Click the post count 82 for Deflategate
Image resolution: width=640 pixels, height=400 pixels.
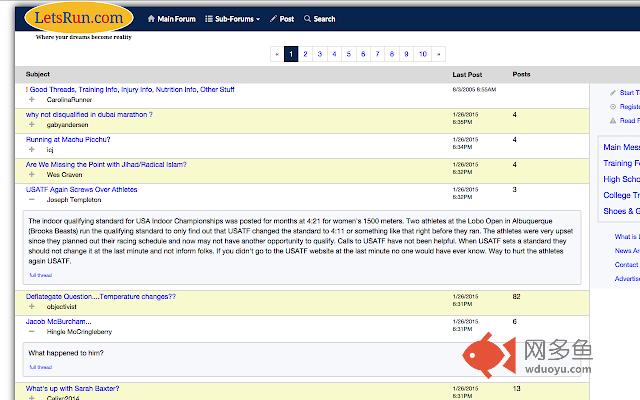click(x=516, y=296)
